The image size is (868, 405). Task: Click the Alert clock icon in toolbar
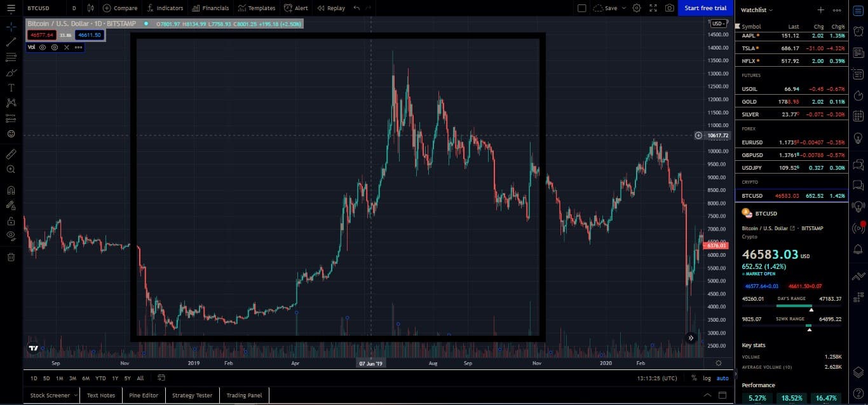289,8
